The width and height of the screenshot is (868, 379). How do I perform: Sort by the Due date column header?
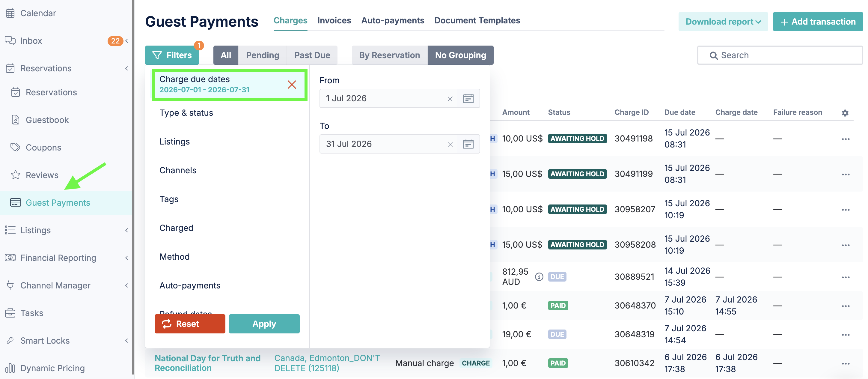coord(679,112)
